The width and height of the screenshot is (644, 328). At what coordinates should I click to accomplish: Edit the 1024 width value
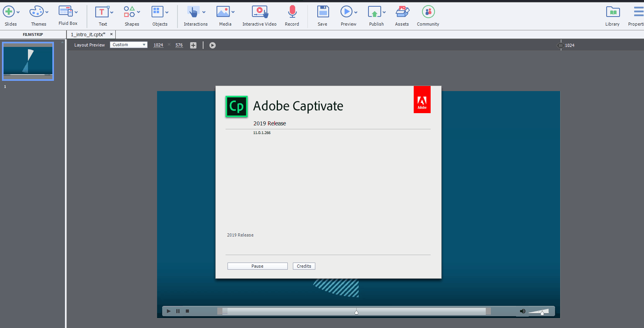[158, 45]
